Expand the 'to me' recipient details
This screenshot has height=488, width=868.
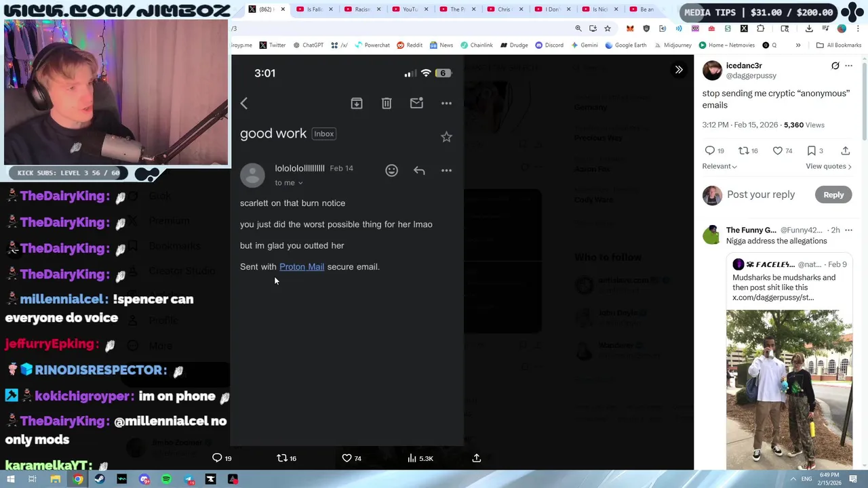click(289, 183)
